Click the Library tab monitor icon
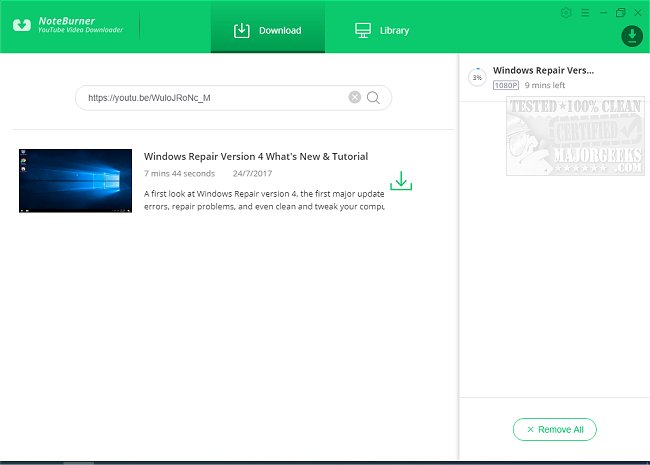Viewport: 650px width, 465px height. tap(363, 30)
